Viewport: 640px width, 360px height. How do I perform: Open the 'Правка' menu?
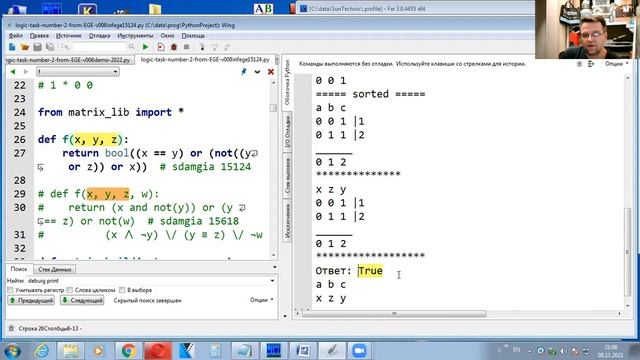click(39, 36)
